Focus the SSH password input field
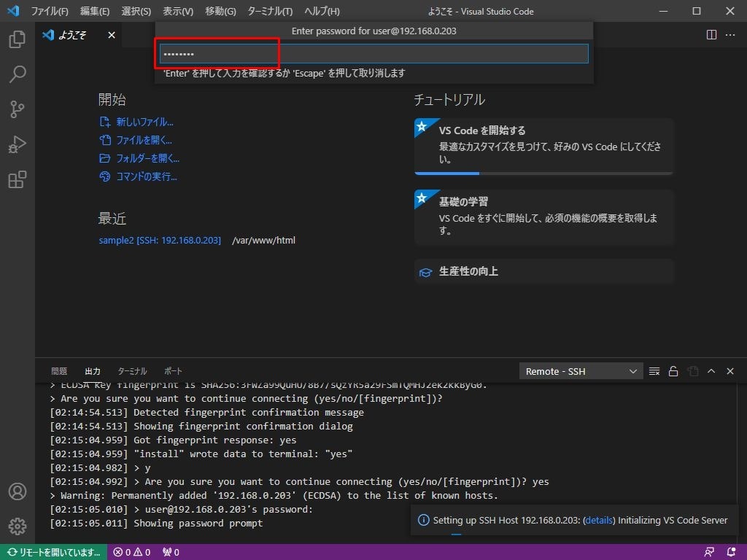The width and height of the screenshot is (747, 560). [x=374, y=54]
